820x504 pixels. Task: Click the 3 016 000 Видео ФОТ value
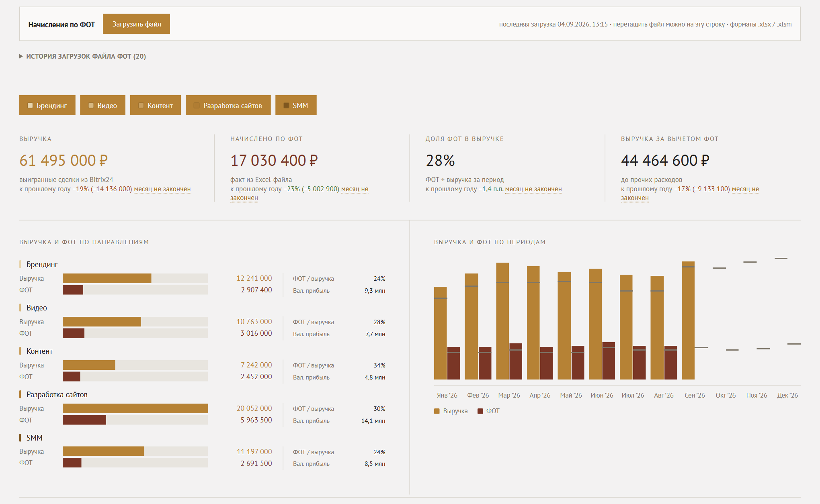point(256,333)
